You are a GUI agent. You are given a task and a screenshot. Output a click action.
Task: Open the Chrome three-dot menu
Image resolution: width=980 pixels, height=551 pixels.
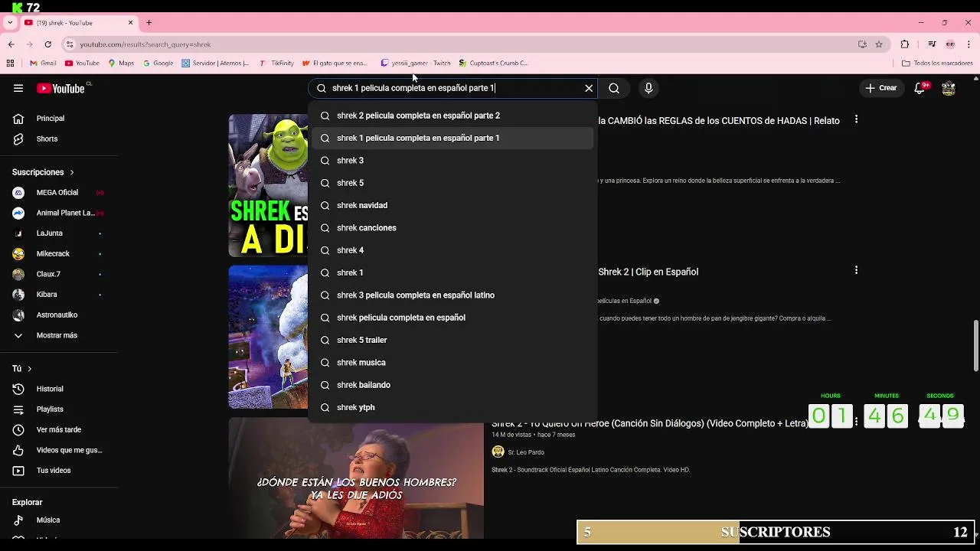pos(969,44)
